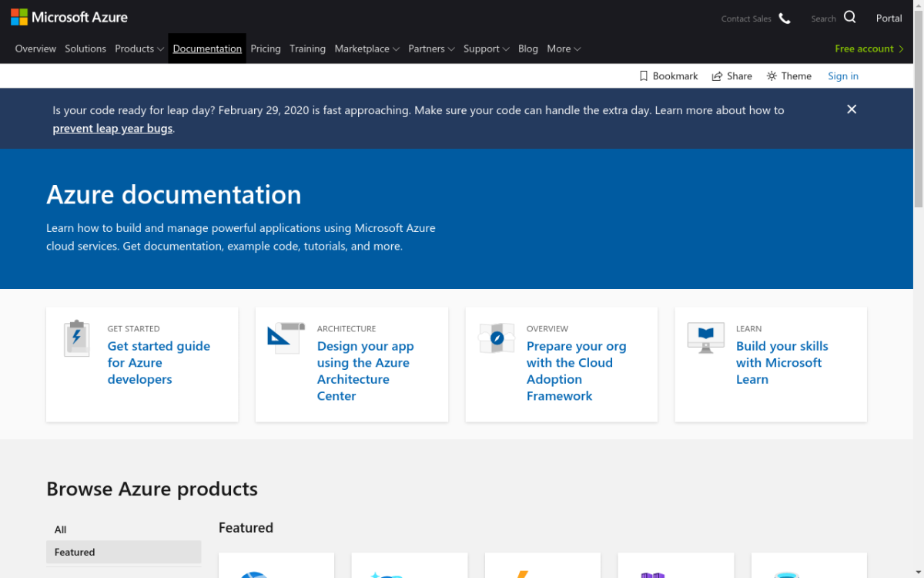This screenshot has width=924, height=578.
Task: Expand the Marketplace dropdown
Action: click(x=367, y=49)
